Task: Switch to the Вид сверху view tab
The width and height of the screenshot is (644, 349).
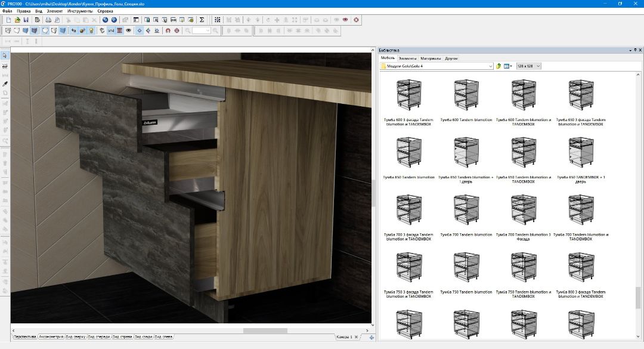Action: [76, 337]
